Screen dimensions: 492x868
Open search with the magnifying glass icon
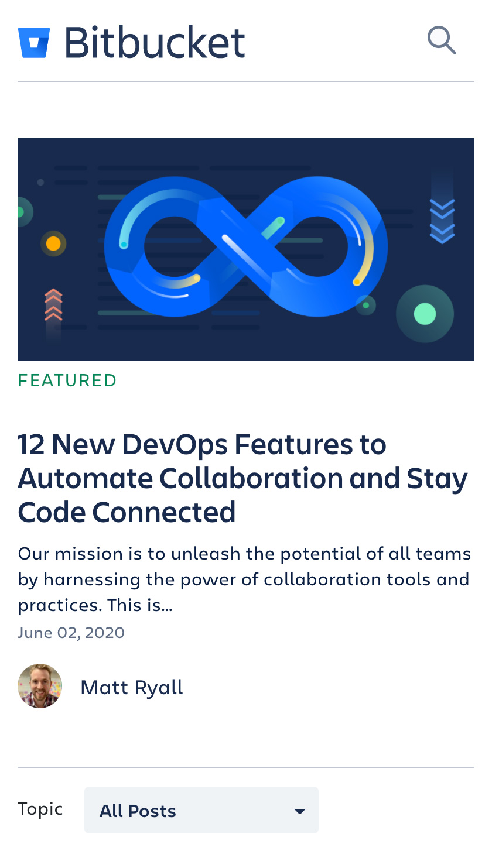click(x=442, y=40)
